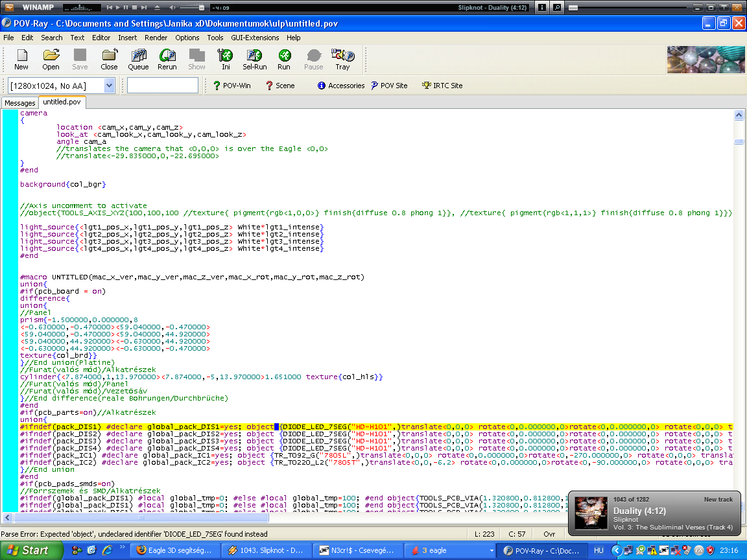Open the IRTC Site link
Screen dimensions: 747x560
(x=442, y=86)
